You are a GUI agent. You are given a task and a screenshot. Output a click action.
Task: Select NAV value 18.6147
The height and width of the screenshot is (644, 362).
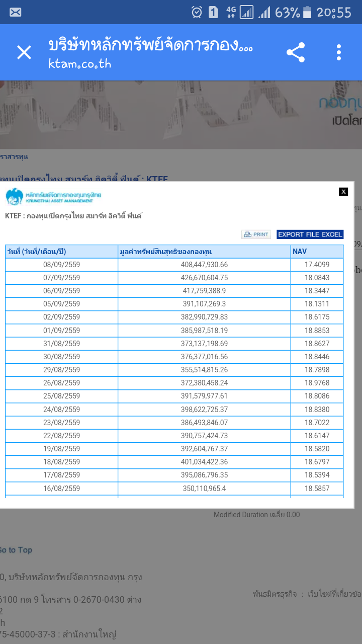[x=317, y=436]
